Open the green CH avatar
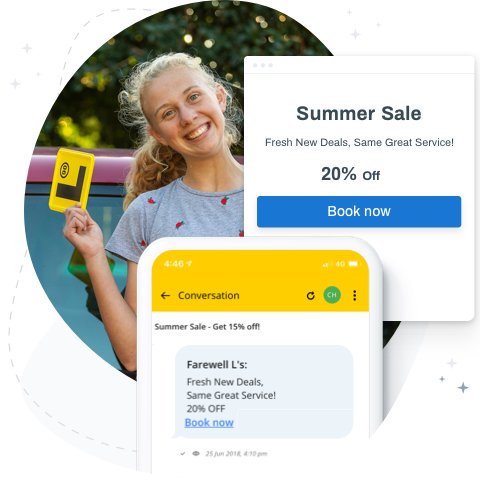Viewport: 480px width, 480px height. pos(332,295)
